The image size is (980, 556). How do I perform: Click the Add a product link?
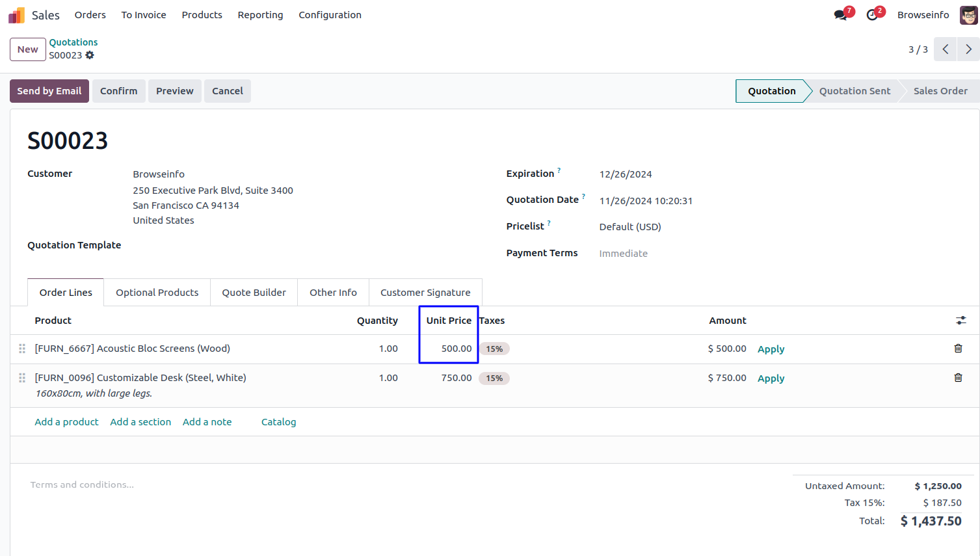(66, 422)
